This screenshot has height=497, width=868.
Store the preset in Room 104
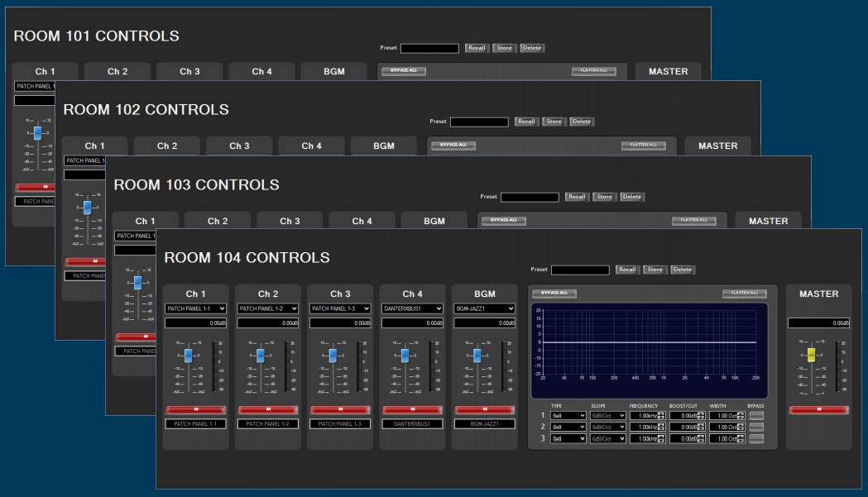coord(655,270)
